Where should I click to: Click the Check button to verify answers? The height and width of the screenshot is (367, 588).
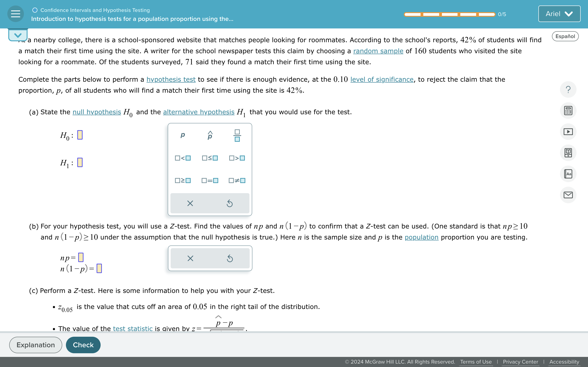point(83,345)
